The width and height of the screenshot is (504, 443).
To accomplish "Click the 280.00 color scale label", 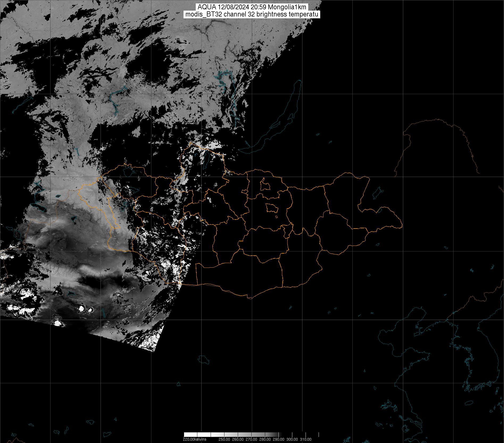I will 265,439.
